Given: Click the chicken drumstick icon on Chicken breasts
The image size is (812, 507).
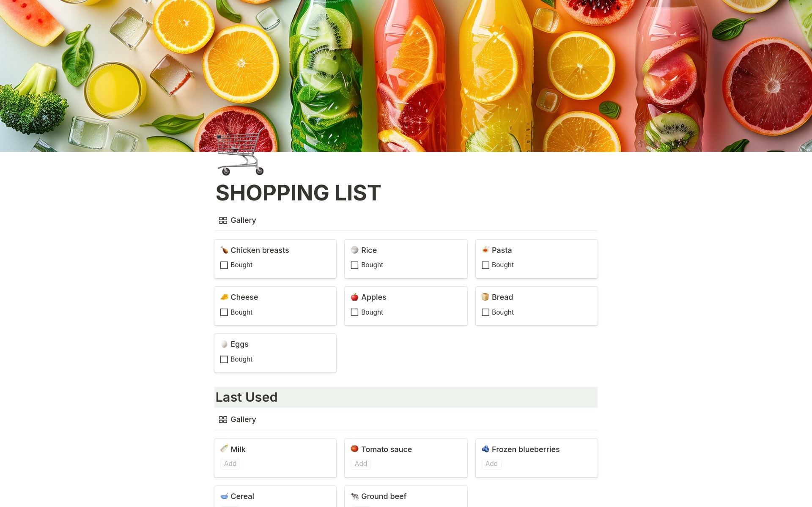Looking at the screenshot, I should click(x=224, y=250).
